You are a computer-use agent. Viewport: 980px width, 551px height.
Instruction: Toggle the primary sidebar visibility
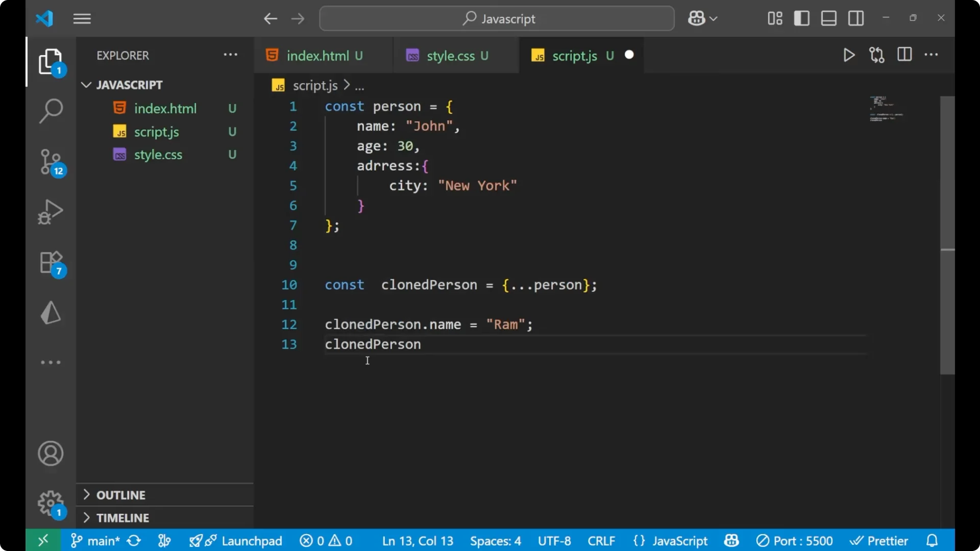[x=801, y=18]
